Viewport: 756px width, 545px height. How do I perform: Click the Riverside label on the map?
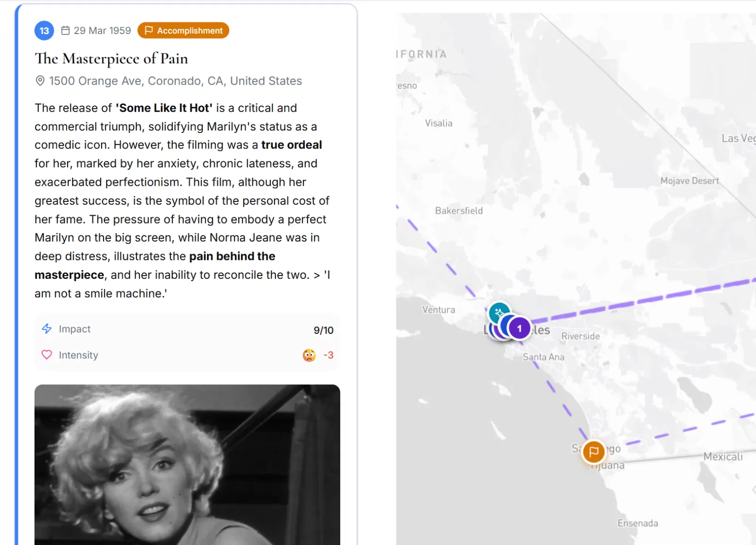point(581,336)
